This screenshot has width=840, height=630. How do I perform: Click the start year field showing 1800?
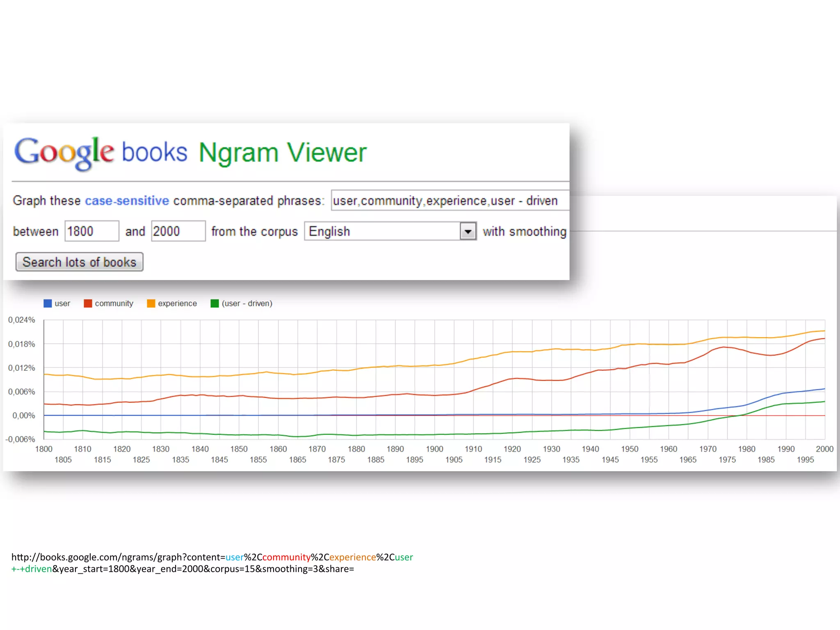pos(92,231)
